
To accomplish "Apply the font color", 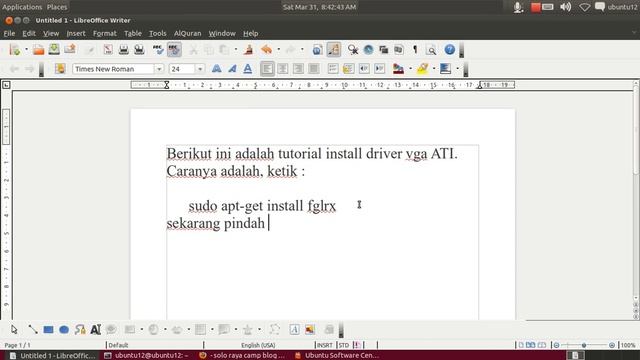I will pos(398,69).
